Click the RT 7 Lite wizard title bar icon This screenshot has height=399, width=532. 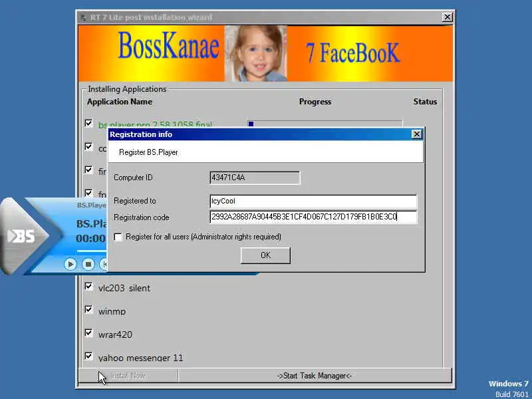tap(84, 17)
